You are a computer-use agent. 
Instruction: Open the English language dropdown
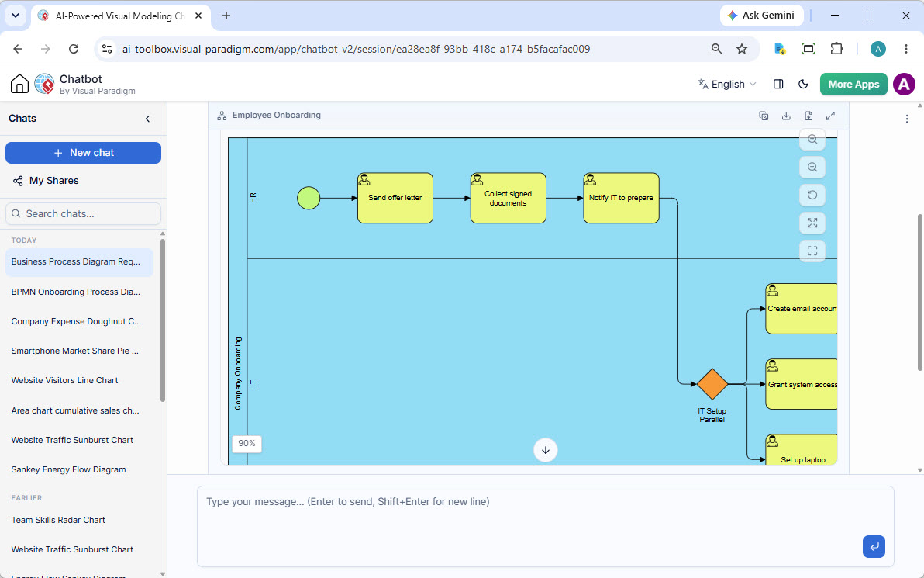pos(726,85)
